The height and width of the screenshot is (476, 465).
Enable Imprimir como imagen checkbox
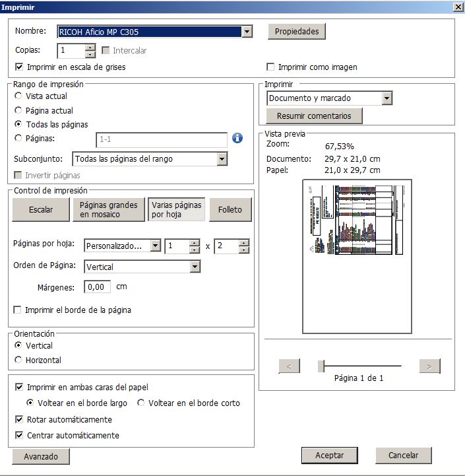click(x=270, y=67)
